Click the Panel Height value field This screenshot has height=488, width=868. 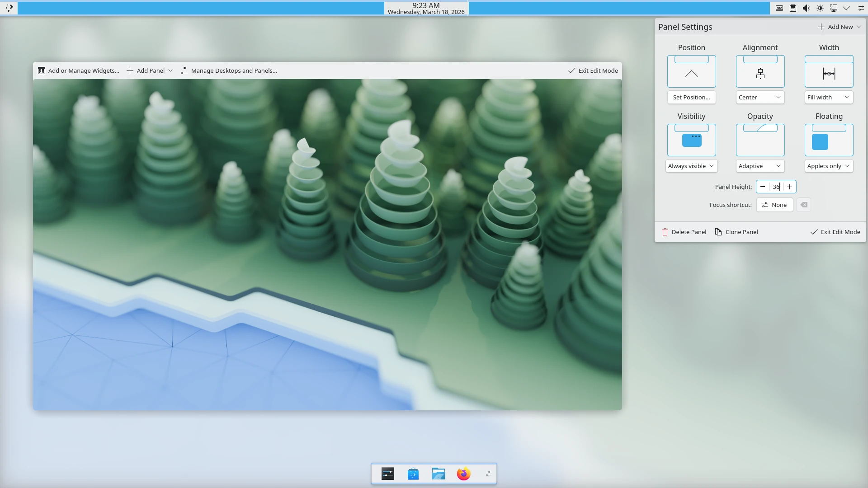(x=776, y=187)
